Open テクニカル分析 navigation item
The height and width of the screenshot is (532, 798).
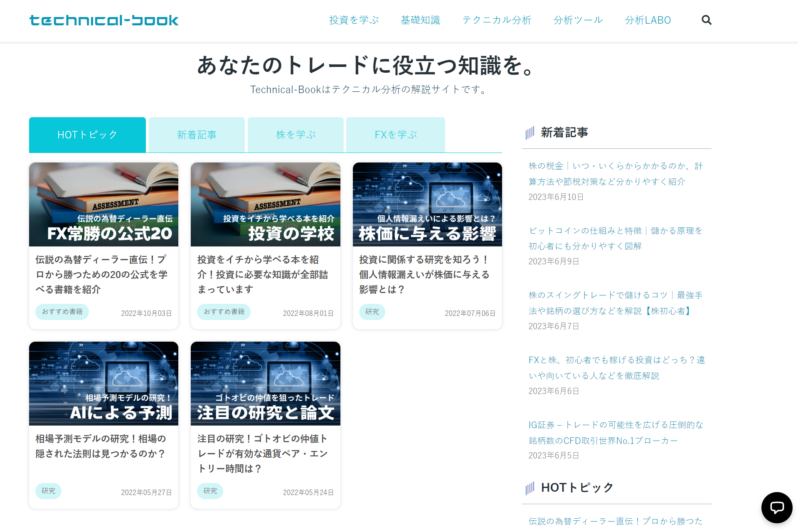point(497,20)
